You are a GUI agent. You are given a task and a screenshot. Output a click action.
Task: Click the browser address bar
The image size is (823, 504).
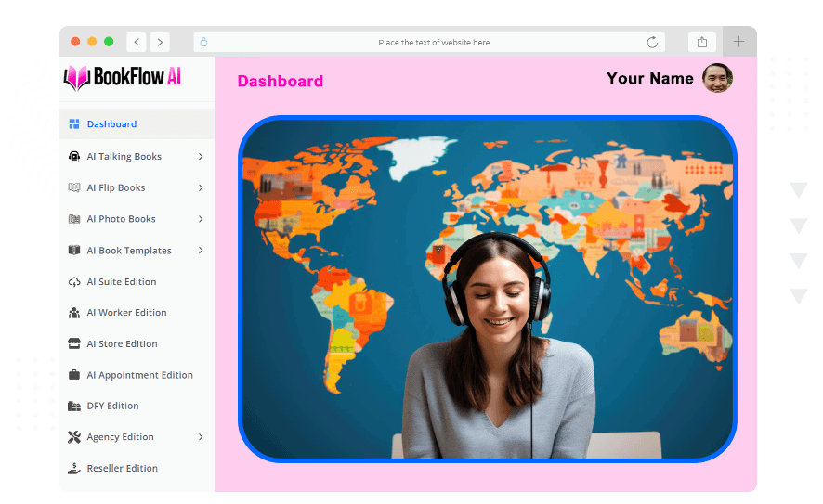(x=433, y=42)
